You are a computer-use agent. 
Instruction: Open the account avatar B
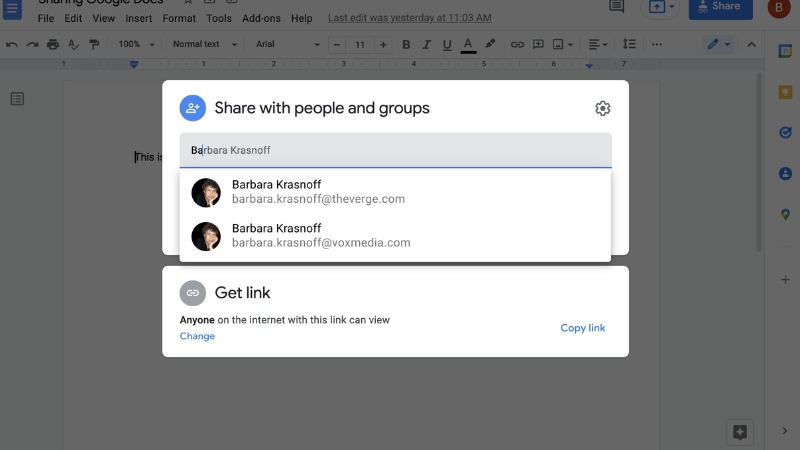pos(779,7)
